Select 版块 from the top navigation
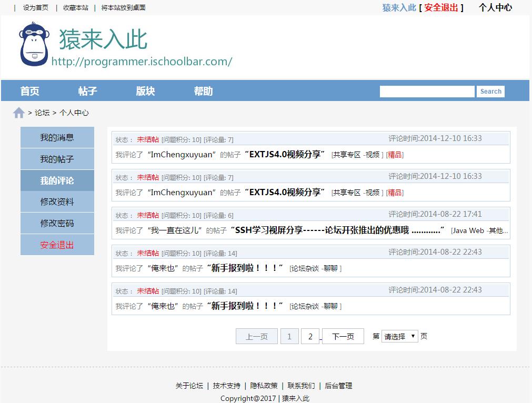 pyautogui.click(x=145, y=91)
